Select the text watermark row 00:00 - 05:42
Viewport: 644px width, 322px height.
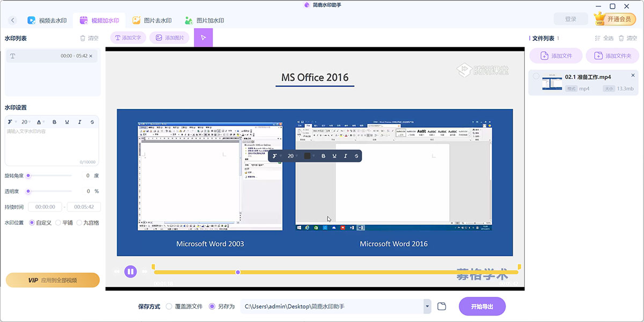[x=52, y=56]
